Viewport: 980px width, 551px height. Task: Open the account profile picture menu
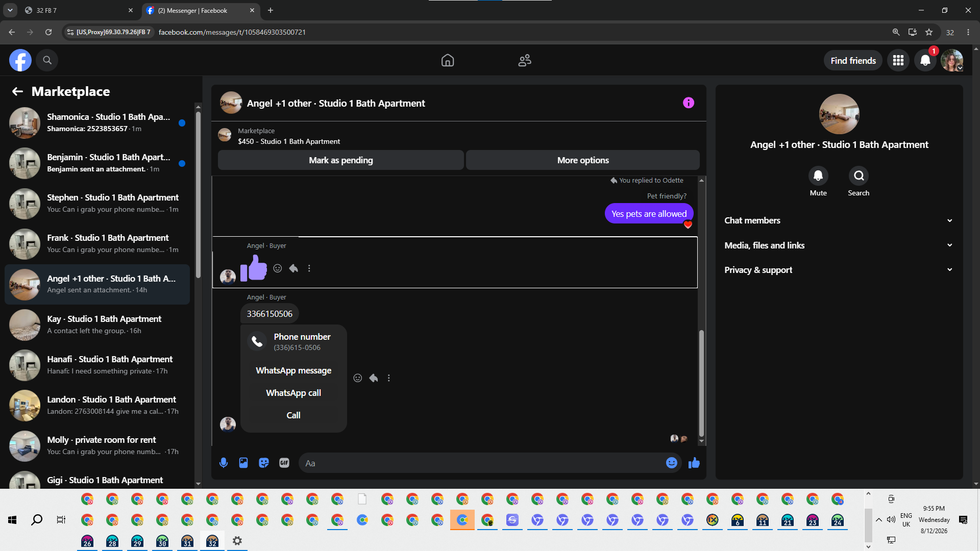(x=952, y=60)
